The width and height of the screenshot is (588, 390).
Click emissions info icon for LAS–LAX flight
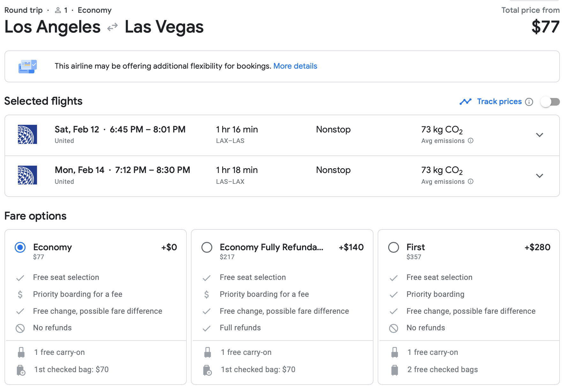(471, 182)
